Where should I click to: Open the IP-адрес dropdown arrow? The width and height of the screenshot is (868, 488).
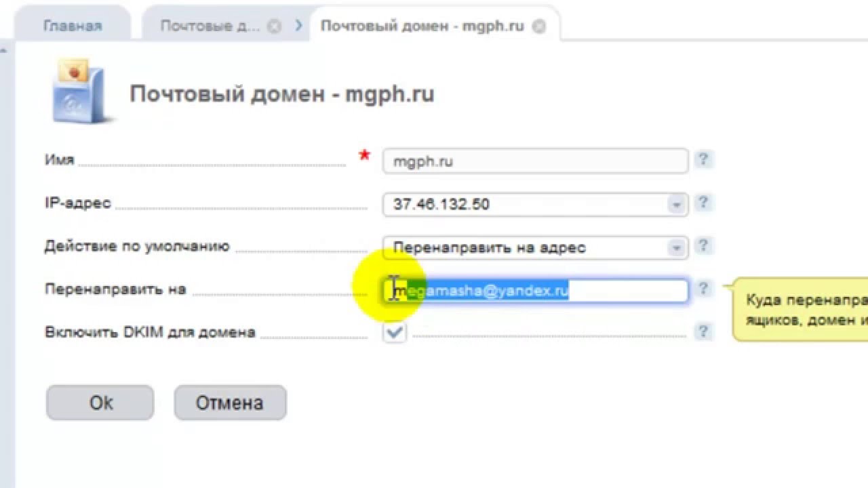pos(675,205)
